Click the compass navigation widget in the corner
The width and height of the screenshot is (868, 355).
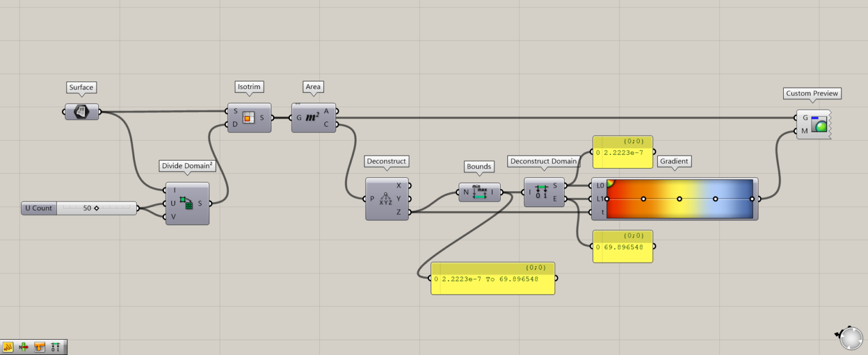tap(850, 338)
